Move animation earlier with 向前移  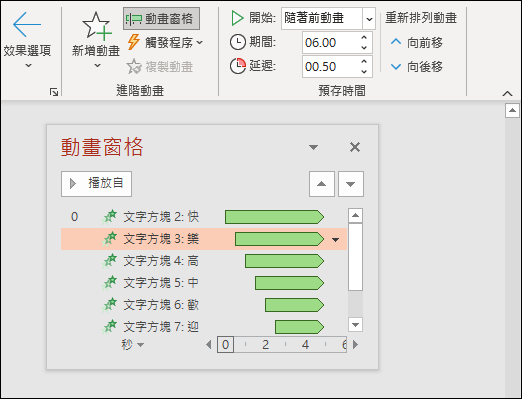[x=417, y=42]
